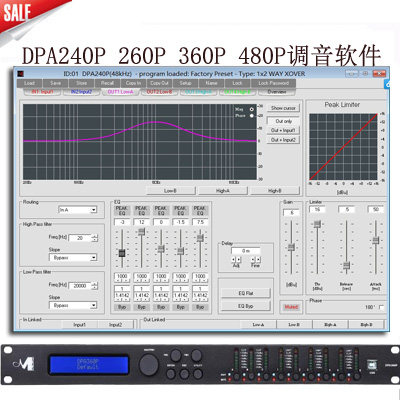Click the PEAK EQ type label of first band
The width and height of the screenshot is (400, 400).
pyautogui.click(x=122, y=210)
